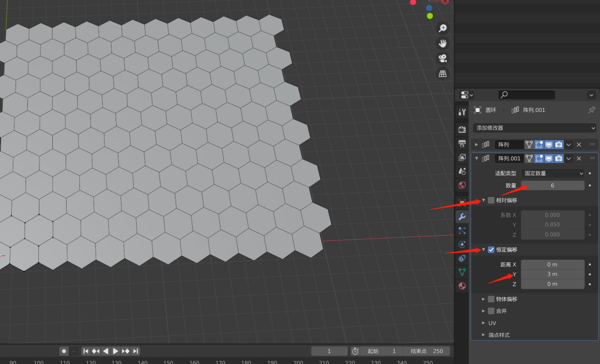Screen dimensions: 600x364
Task: Edit the 阵列 modifier name field
Action: pos(509,144)
